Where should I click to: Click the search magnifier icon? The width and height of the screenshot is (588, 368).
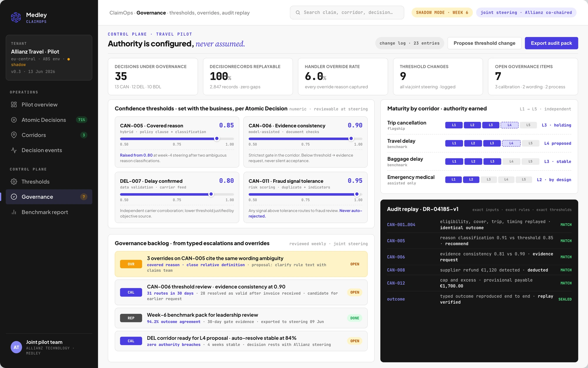[x=298, y=13]
